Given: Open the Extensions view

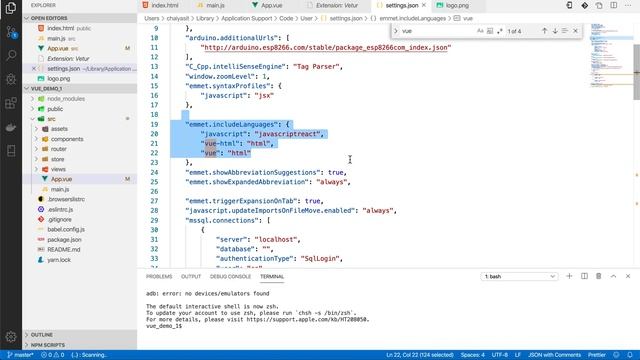Looking at the screenshot, I should [x=11, y=103].
